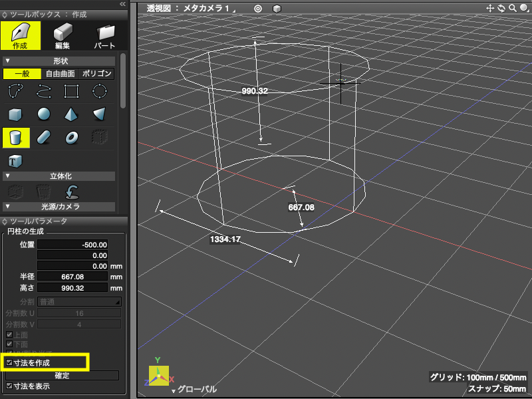Open the グローバル coordinate dropdown
532x399 pixels.
tap(194, 389)
